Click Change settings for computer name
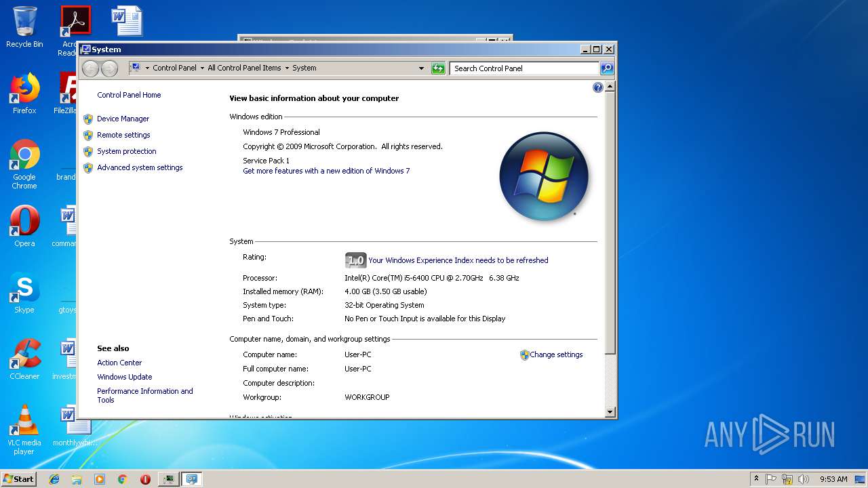The width and height of the screenshot is (868, 488). click(556, 354)
